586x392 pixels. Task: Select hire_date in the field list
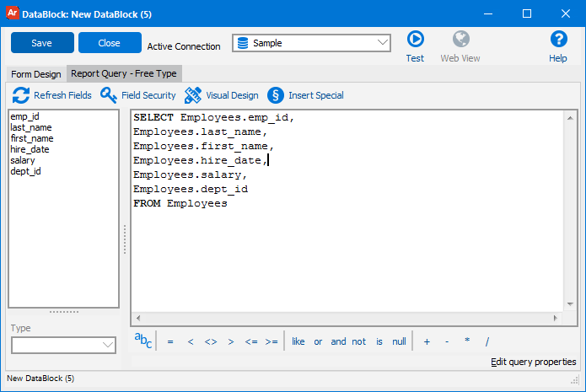tap(30, 149)
